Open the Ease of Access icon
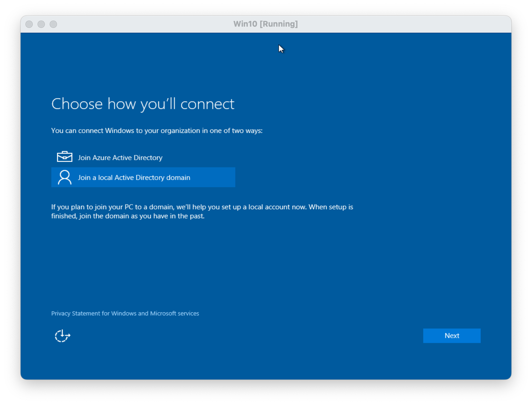532x405 pixels. coord(62,336)
